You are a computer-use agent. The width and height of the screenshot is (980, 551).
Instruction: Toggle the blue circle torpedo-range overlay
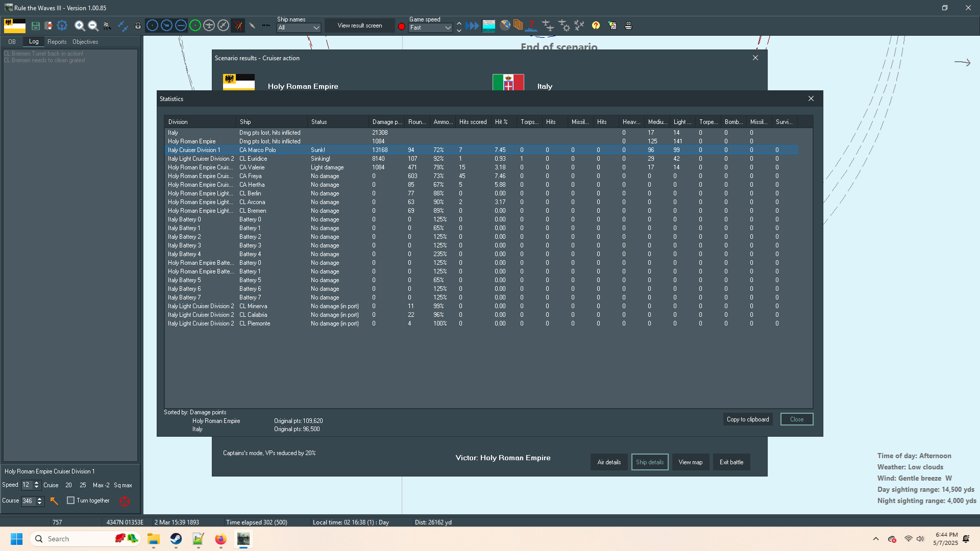point(181,26)
